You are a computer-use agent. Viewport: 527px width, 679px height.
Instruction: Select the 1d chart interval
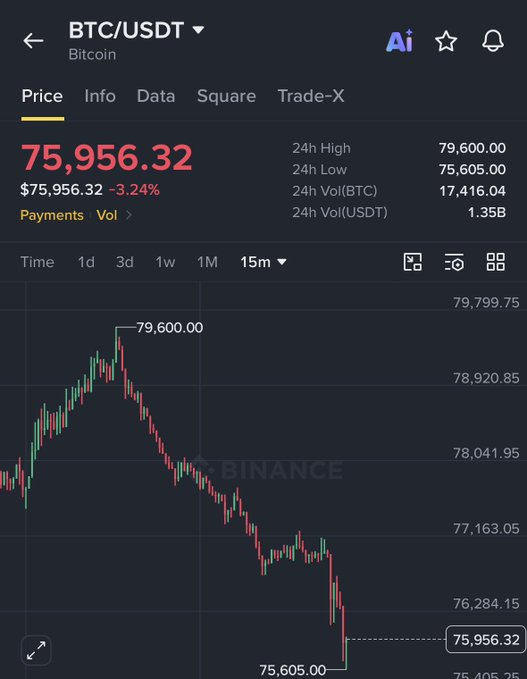click(x=86, y=262)
